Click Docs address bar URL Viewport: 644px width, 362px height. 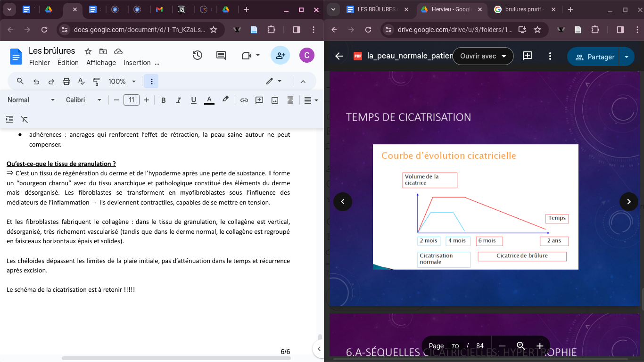[140, 30]
